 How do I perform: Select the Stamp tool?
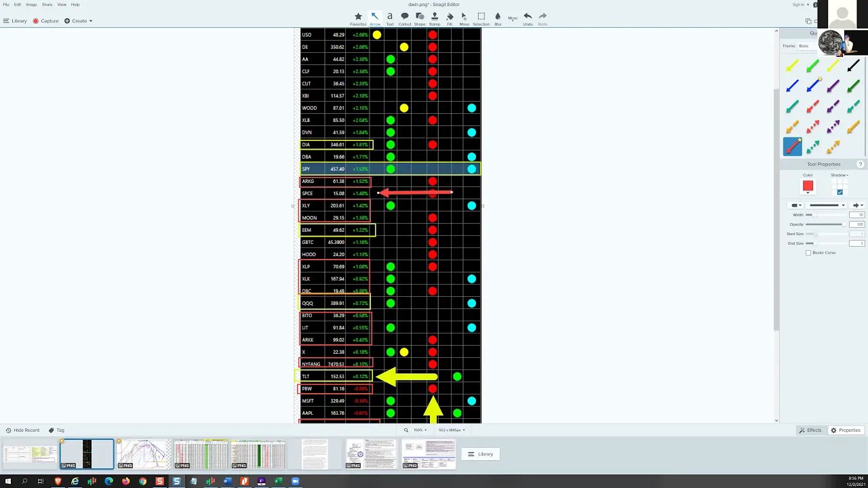pyautogui.click(x=435, y=18)
